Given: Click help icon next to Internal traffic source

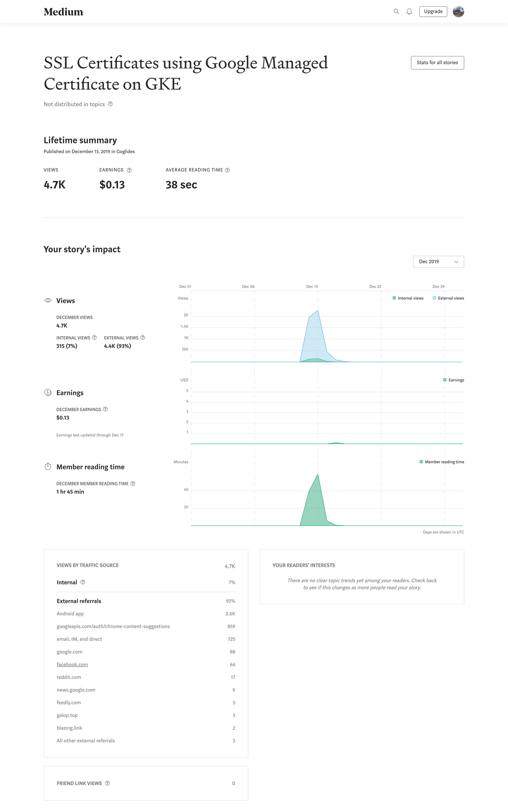Looking at the screenshot, I should [x=83, y=582].
